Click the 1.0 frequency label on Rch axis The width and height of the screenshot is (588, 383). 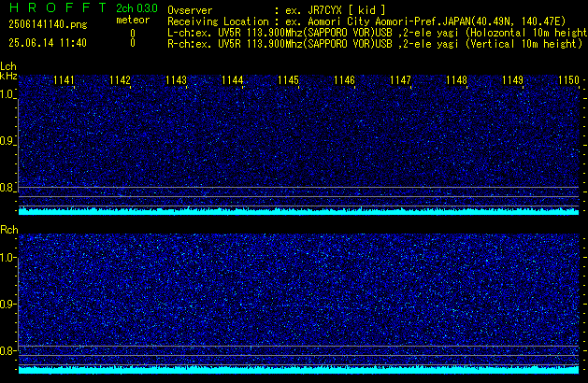pyautogui.click(x=7, y=258)
